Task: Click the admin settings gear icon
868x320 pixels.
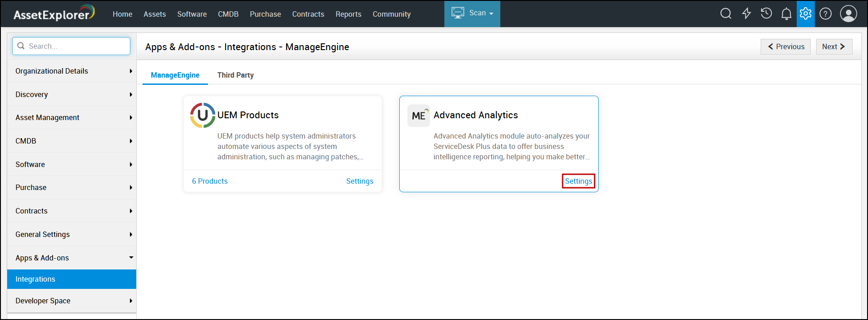Action: (x=805, y=14)
